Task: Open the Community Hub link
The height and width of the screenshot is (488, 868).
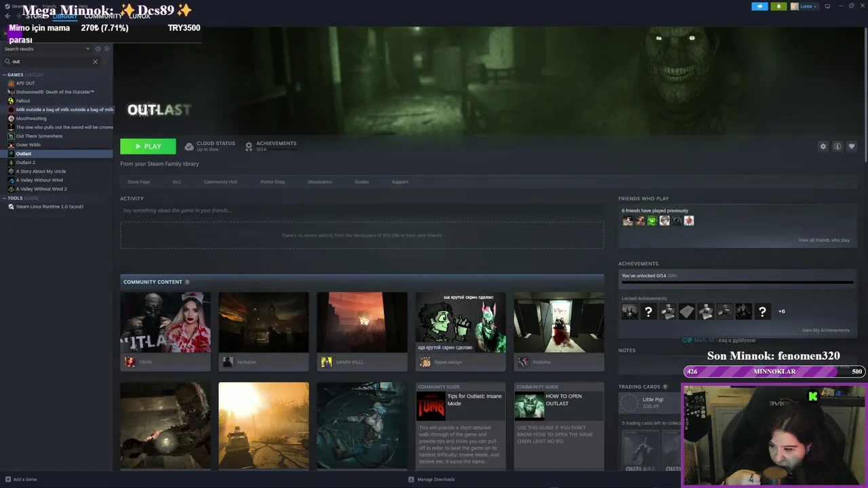Action: (x=220, y=182)
